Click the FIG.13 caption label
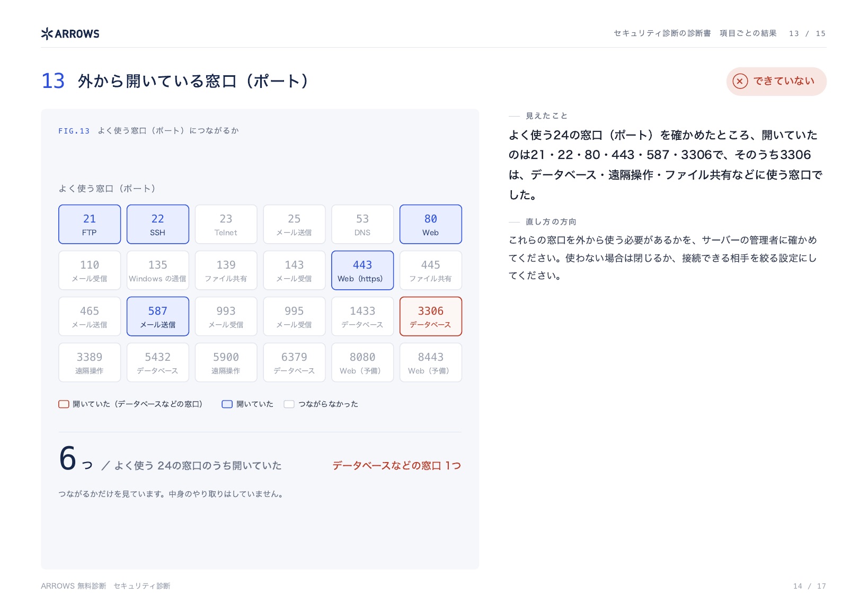Image resolution: width=868 pixels, height=613 pixels. tap(74, 131)
